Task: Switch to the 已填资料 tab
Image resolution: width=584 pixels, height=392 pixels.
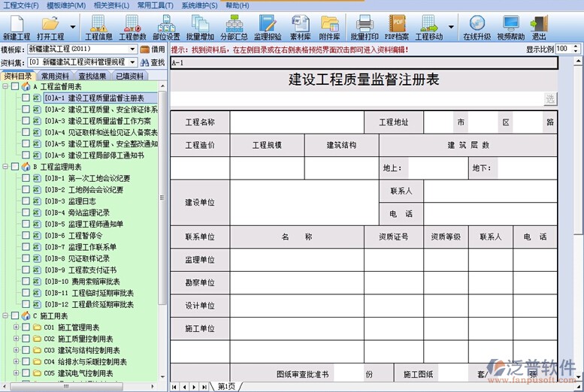Action: tap(130, 76)
